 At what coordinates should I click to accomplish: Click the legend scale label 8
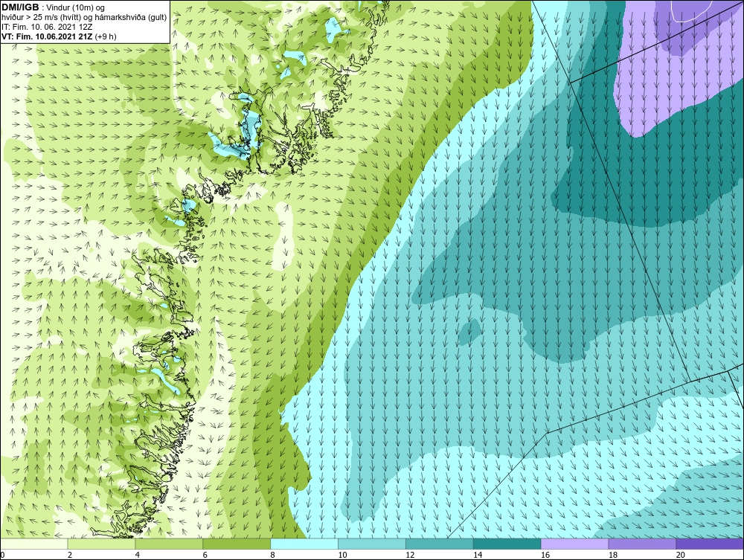pyautogui.click(x=273, y=555)
